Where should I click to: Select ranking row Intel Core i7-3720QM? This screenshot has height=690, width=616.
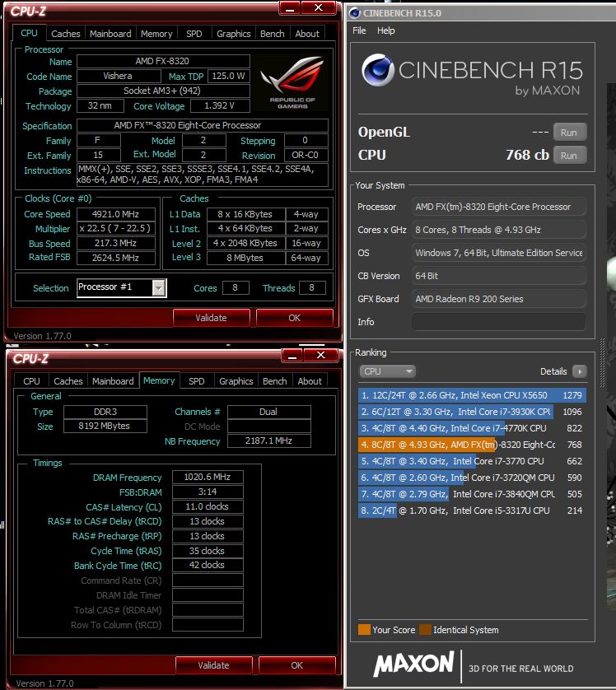pos(472,478)
